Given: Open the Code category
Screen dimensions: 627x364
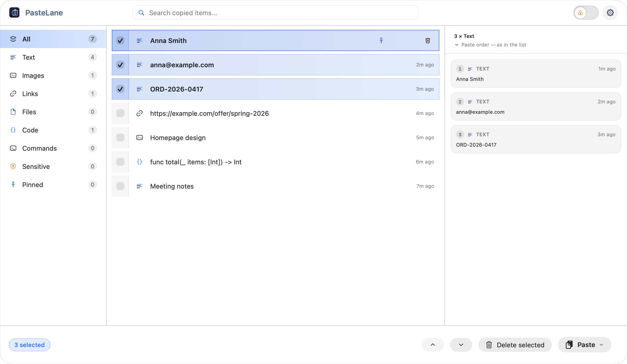Looking at the screenshot, I should coord(53,130).
